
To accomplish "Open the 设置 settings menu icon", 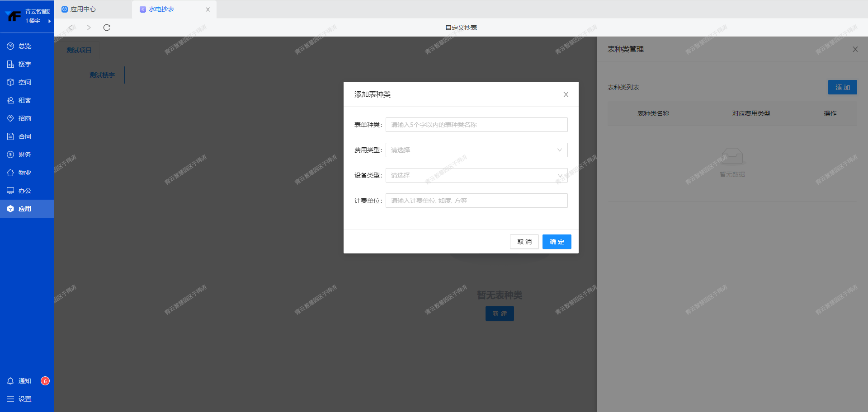I will click(10, 399).
